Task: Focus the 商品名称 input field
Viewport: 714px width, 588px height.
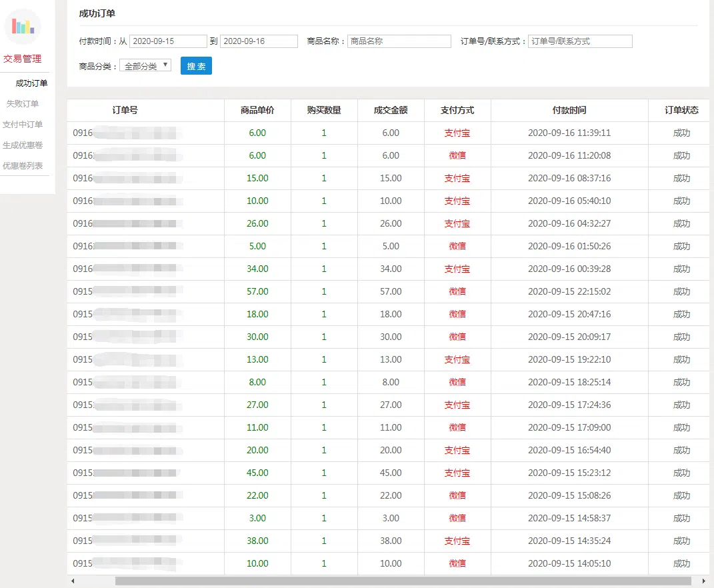Action: tap(399, 41)
